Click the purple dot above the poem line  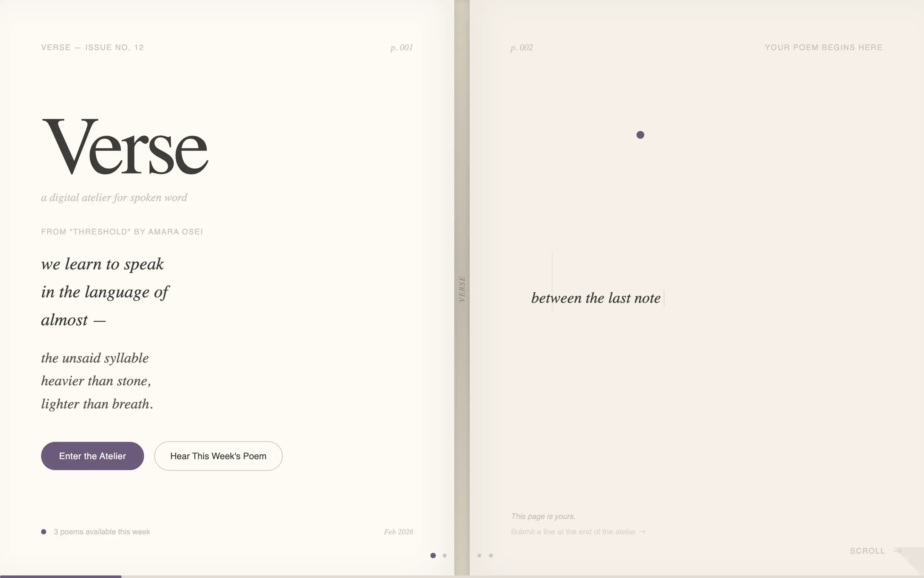(640, 135)
